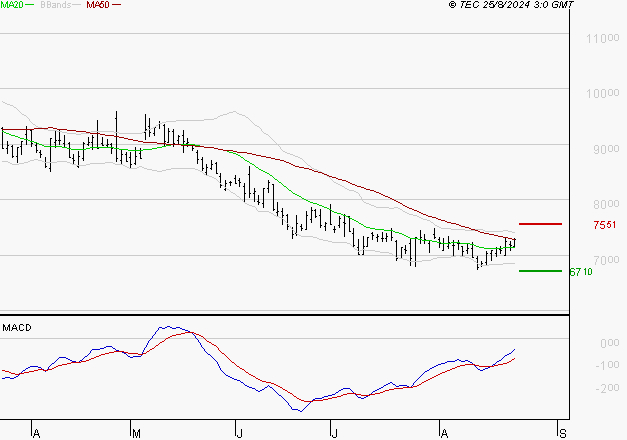Click the BBands legend label

(x=56, y=5)
